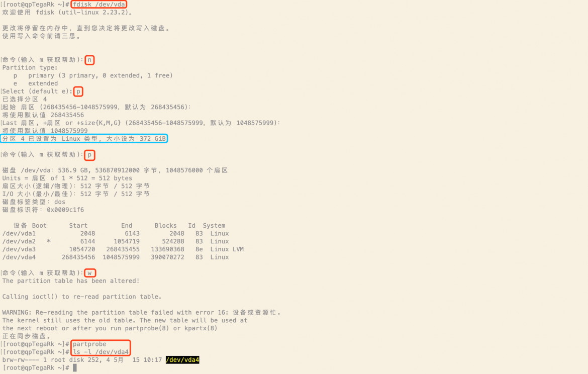Select the boxed 'p' after Select default e
This screenshot has width=588, height=374.
pos(78,91)
